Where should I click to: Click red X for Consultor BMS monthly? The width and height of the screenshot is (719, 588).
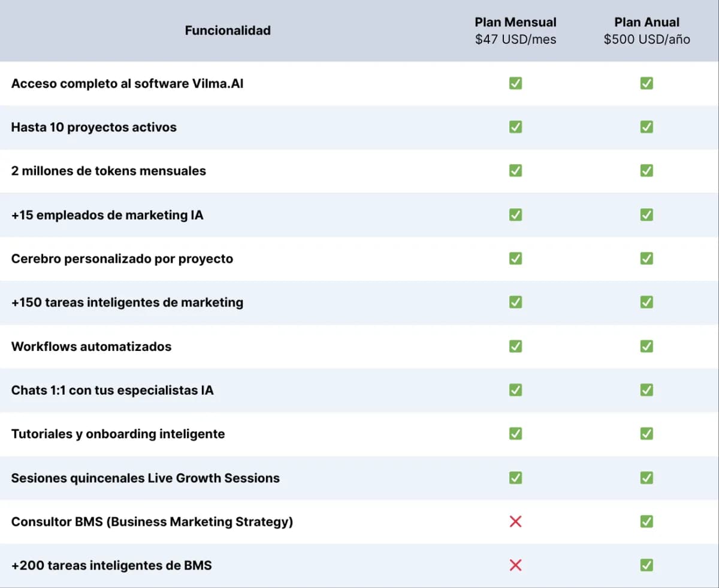(x=515, y=522)
